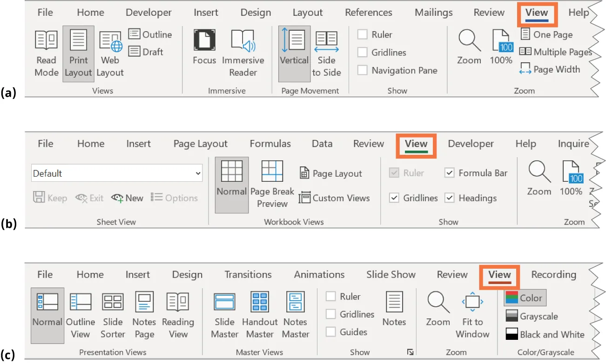The width and height of the screenshot is (606, 364).
Task: Create a New sheet view in Excel
Action: pos(127,198)
